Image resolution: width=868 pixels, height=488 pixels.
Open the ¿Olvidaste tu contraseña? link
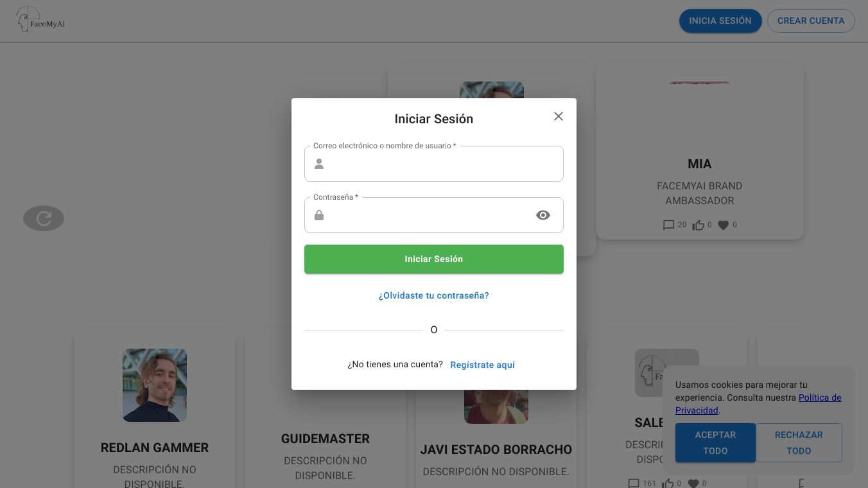(434, 296)
